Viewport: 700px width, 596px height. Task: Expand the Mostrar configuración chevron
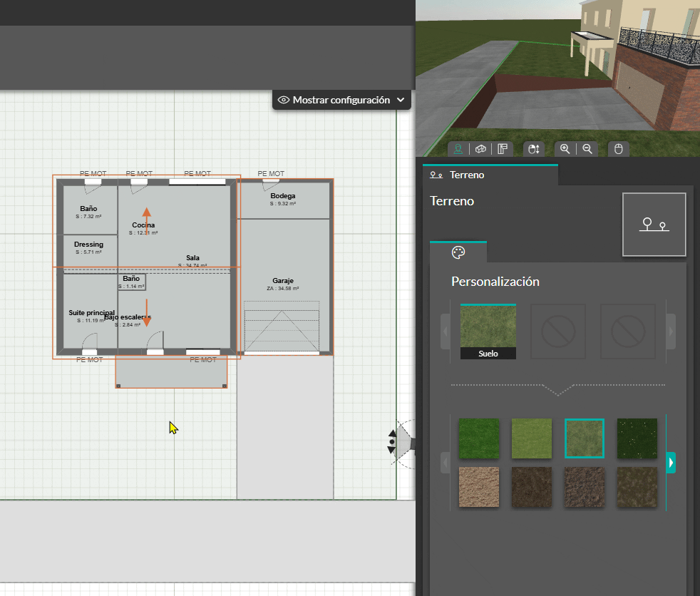pyautogui.click(x=401, y=100)
